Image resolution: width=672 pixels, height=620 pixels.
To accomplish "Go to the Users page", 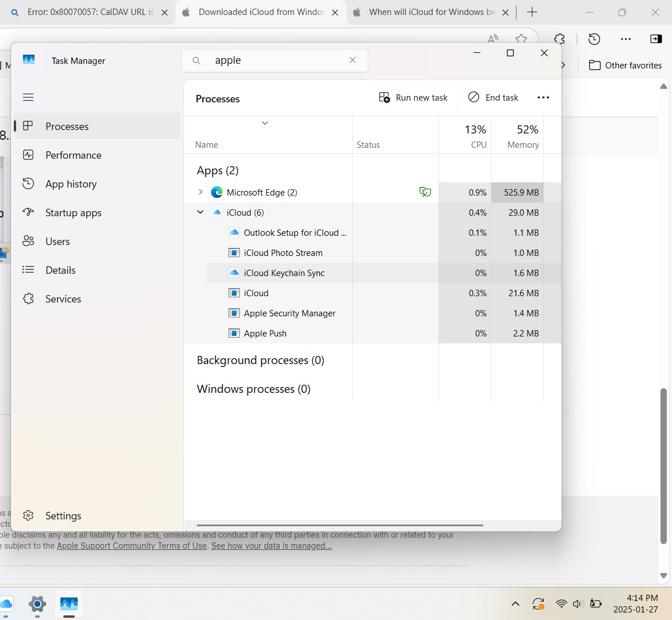I will 97,241.
